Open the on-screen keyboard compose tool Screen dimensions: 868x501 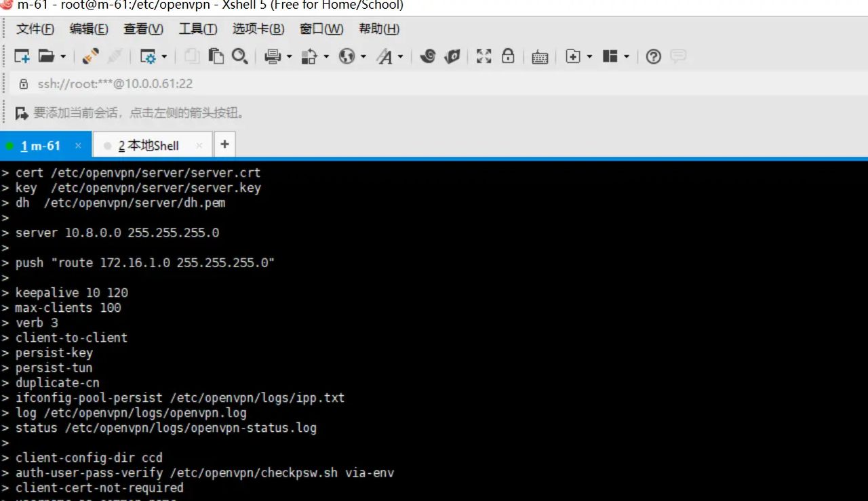pyautogui.click(x=539, y=56)
